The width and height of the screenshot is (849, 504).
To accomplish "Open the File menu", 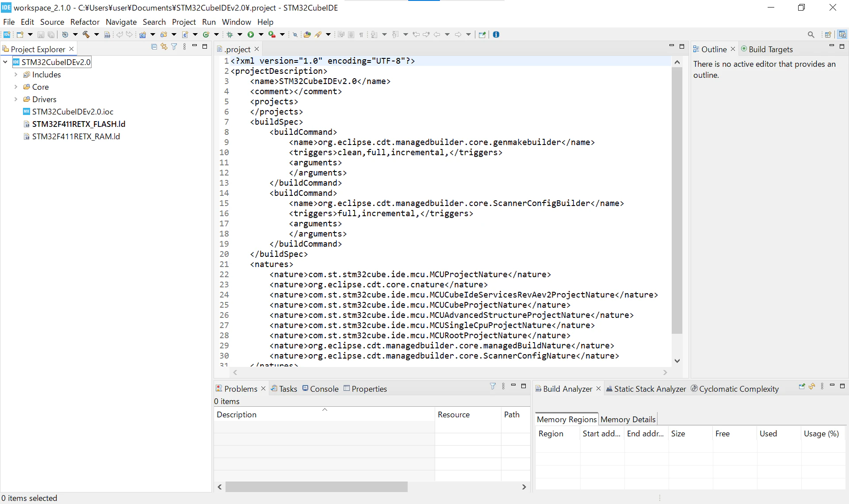I will point(9,22).
